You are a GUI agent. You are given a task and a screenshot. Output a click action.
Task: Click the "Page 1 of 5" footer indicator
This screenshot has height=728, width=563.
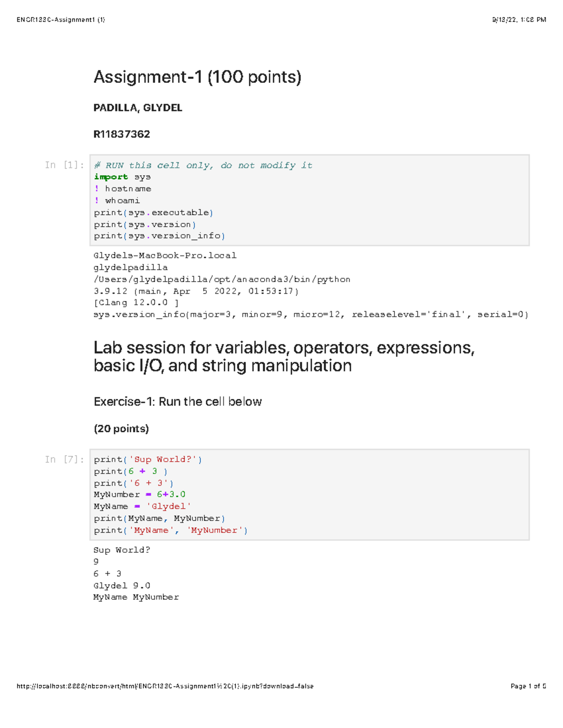(x=528, y=686)
